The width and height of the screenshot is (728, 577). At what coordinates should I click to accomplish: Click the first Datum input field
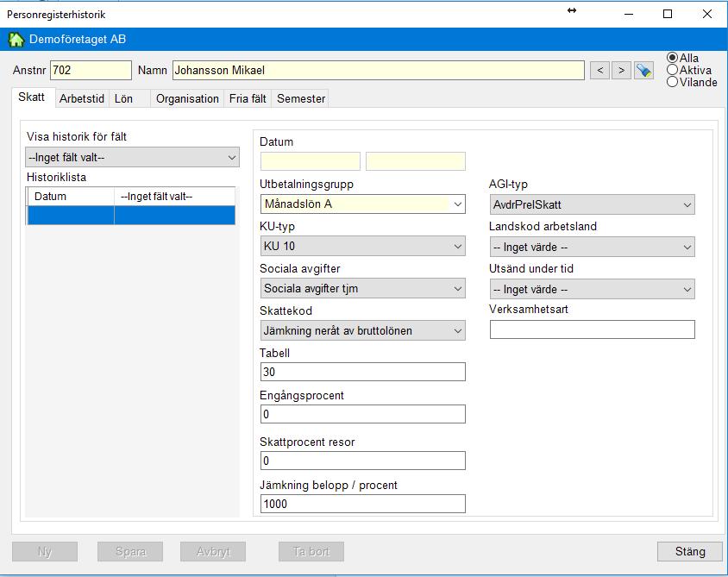pyautogui.click(x=311, y=161)
